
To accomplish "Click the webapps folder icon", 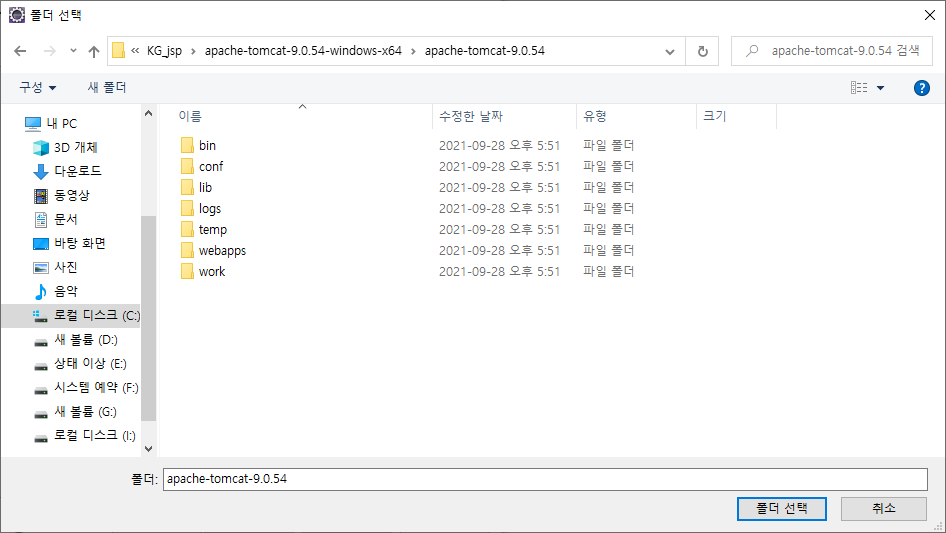I will point(187,251).
